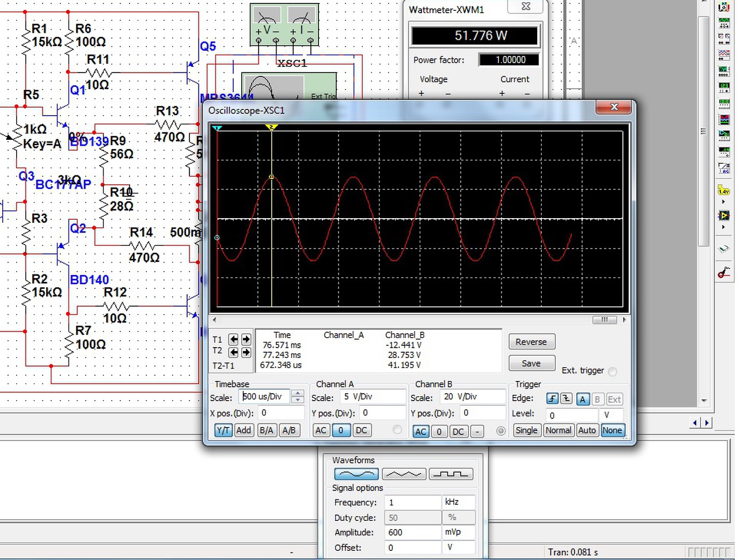Click the function generator Amplitude value field
This screenshot has height=560, width=737.
[413, 532]
